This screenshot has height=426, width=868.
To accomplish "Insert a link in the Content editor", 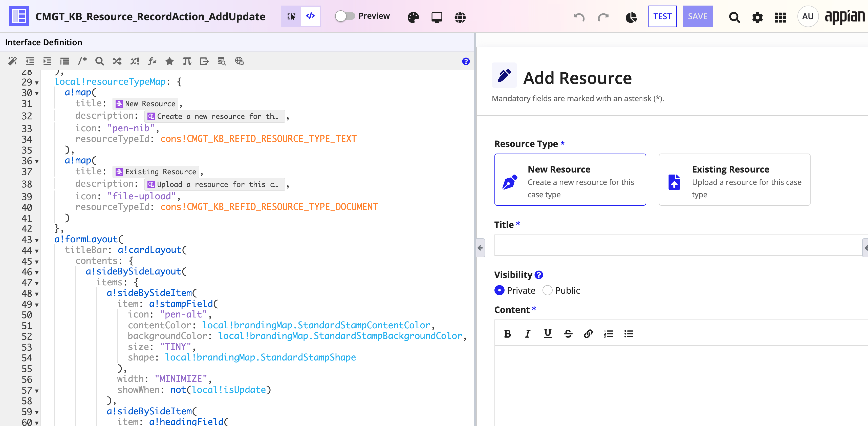I will (588, 334).
